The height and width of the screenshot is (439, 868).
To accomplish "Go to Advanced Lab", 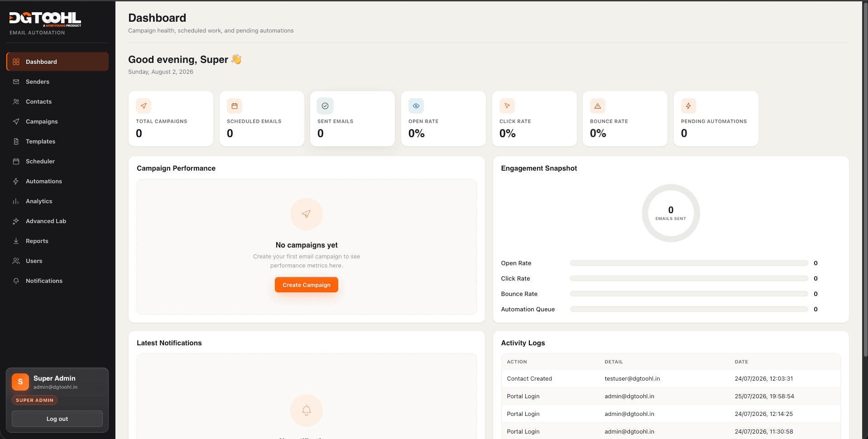I will click(58, 221).
